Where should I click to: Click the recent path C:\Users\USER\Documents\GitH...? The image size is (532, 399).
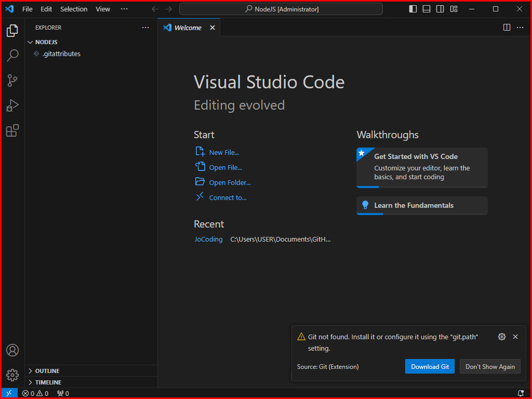(280, 239)
